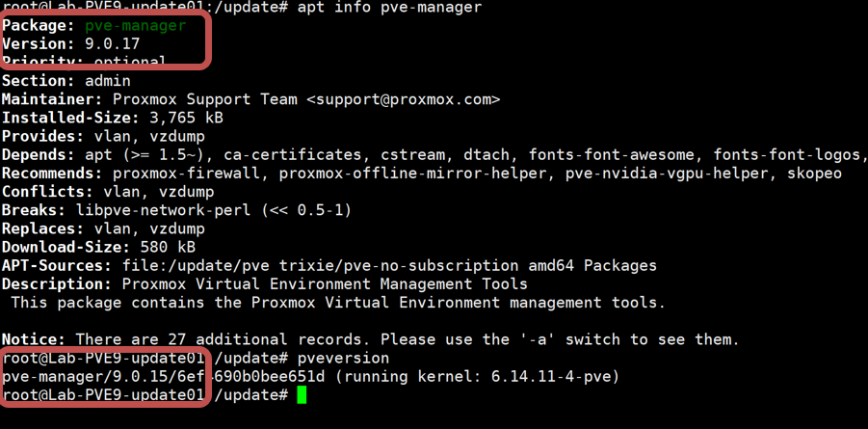Select the Installed-Size 3,765 kB line

tap(113, 118)
